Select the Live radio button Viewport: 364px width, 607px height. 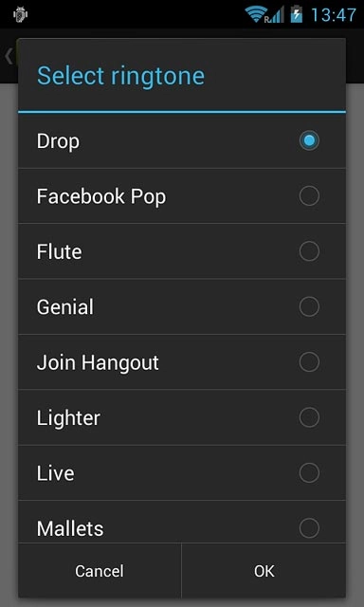coord(309,472)
